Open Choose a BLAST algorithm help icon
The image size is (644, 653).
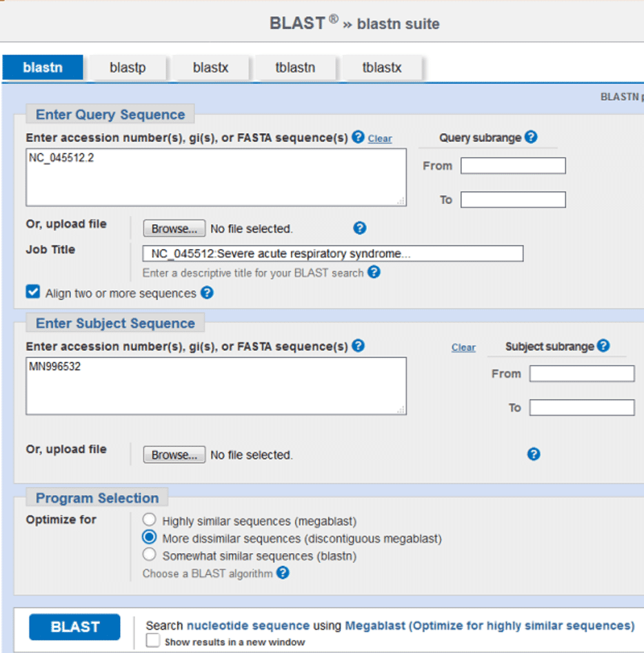pos(283,573)
